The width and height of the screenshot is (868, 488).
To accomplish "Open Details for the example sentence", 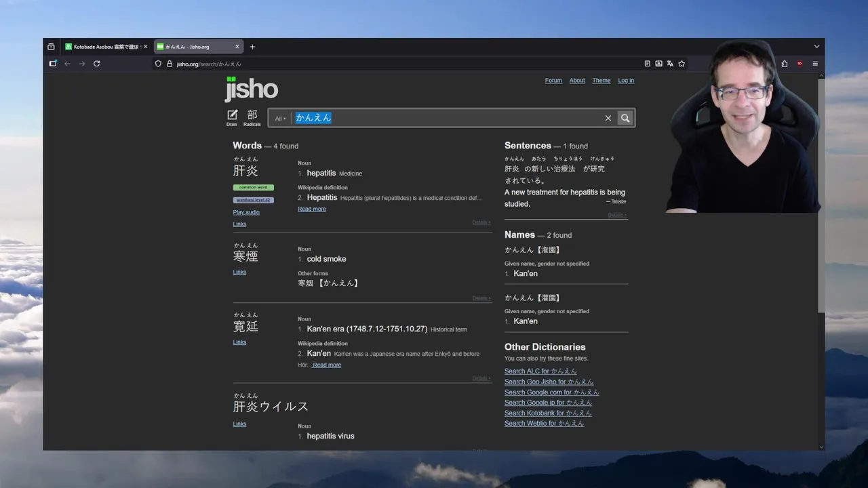I will (x=617, y=216).
